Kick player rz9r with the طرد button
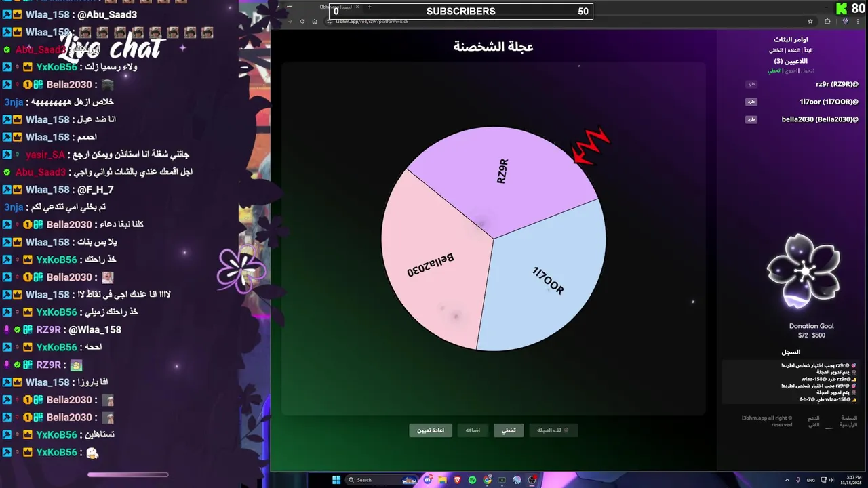Viewport: 868px width, 488px height. 751,84
